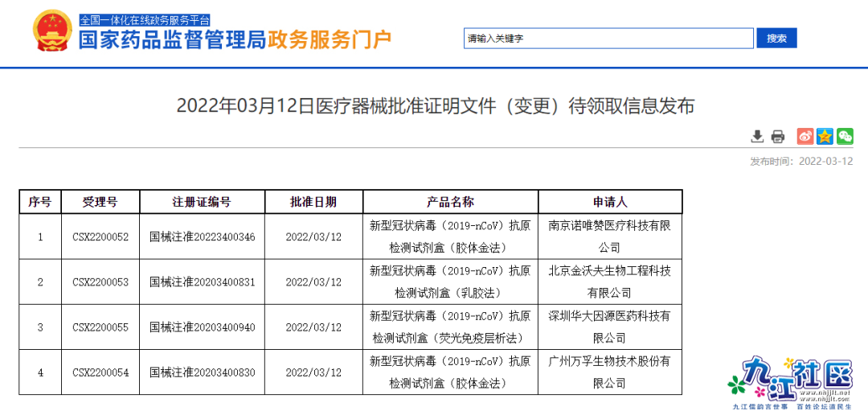Select cell CSX2200052
Image resolution: width=868 pixels, height=411 pixels.
100,236
